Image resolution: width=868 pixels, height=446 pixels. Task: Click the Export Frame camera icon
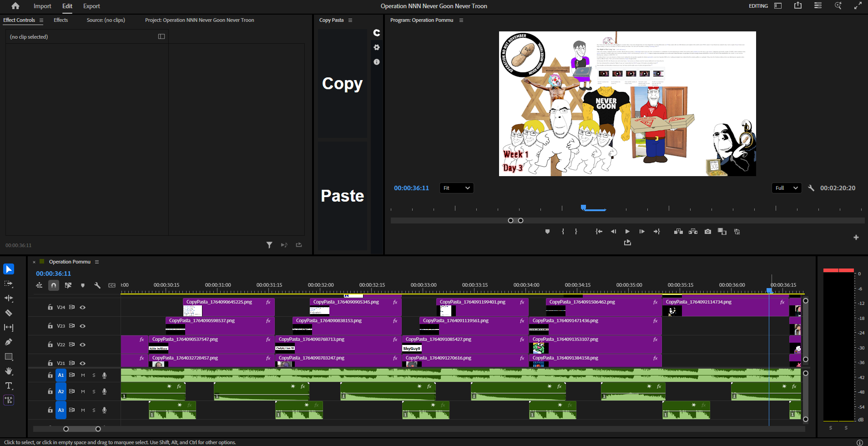(708, 232)
